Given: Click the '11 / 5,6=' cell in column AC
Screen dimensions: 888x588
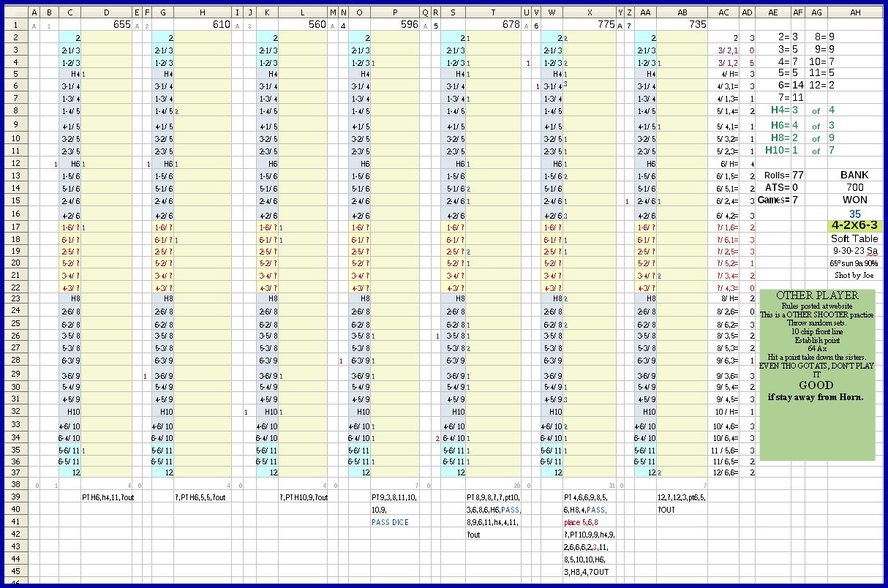Looking at the screenshot, I should pos(723,450).
